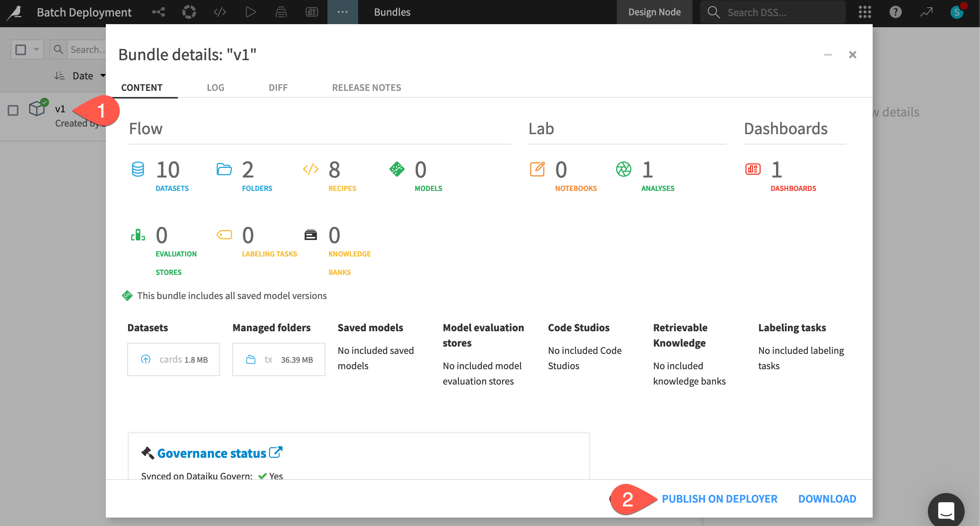Switch to the RELEASE NOTES tab
The width and height of the screenshot is (980, 526).
click(366, 87)
